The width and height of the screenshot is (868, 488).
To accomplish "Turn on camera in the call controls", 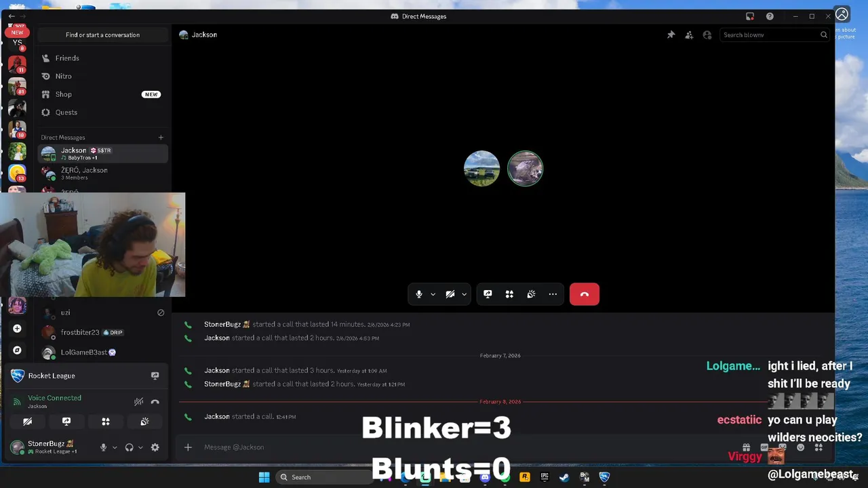I will [450, 294].
